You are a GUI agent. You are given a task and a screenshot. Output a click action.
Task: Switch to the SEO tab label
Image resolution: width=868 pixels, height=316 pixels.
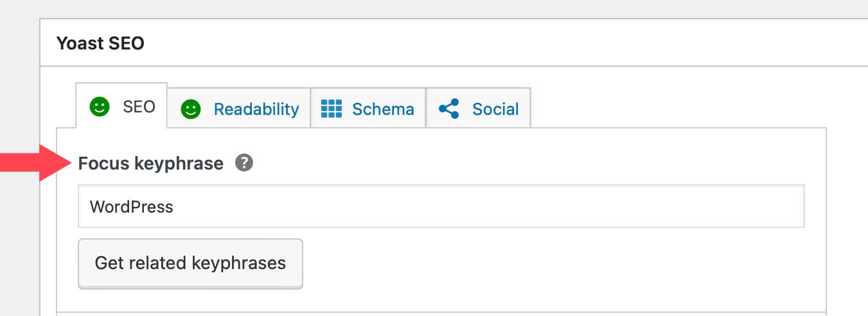click(139, 107)
